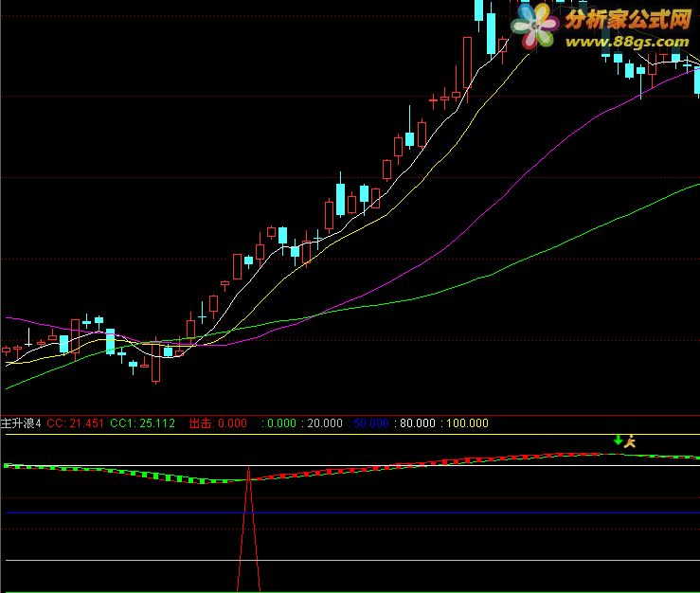Select the horizontal blue 50 level line
The height and width of the screenshot is (593, 700).
coord(350,512)
